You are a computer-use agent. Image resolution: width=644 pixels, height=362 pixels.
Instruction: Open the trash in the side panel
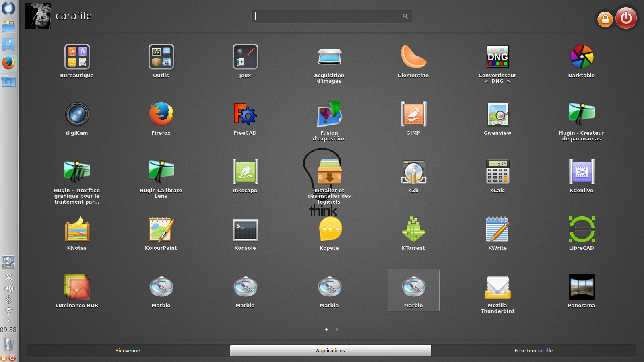[x=8, y=344]
